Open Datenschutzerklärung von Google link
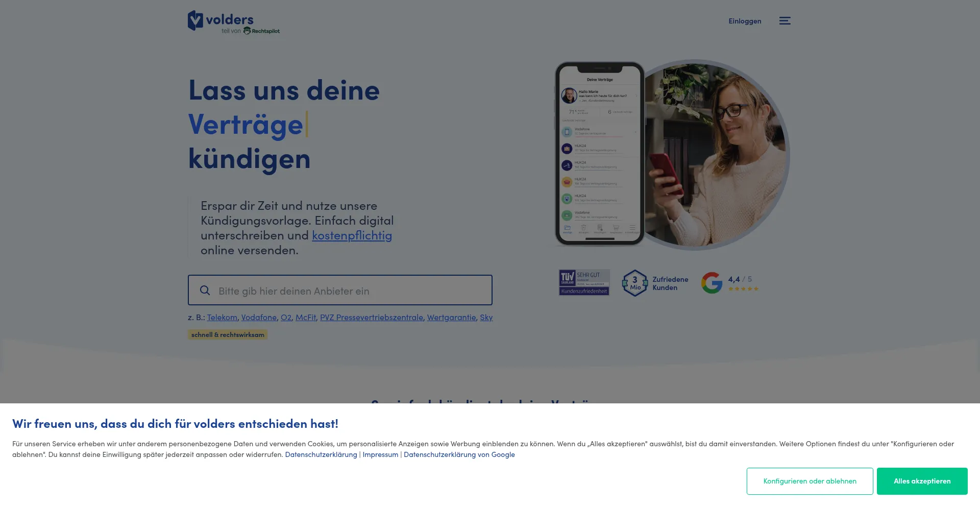The width and height of the screenshot is (980, 507). [x=459, y=454]
